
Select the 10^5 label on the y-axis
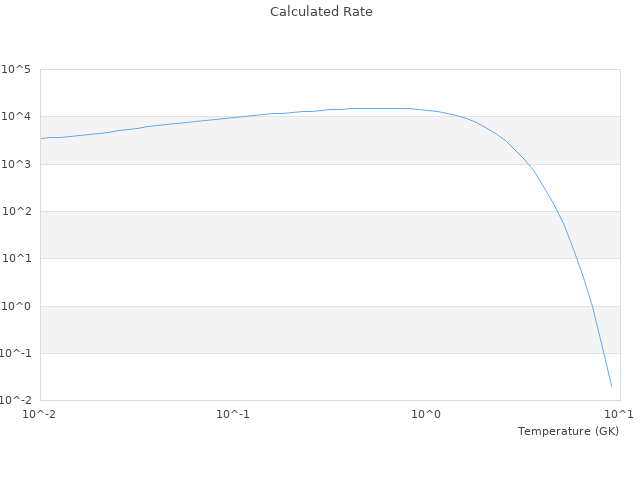click(x=16, y=70)
